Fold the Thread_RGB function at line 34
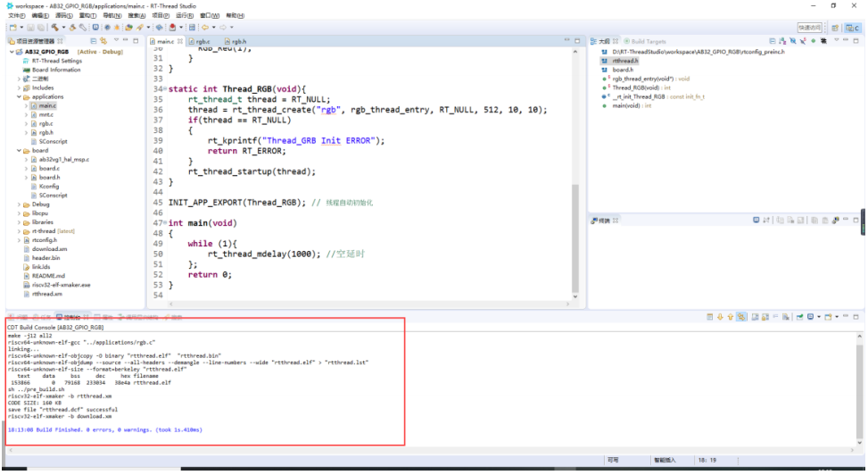This screenshot has height=475, width=868. point(166,89)
